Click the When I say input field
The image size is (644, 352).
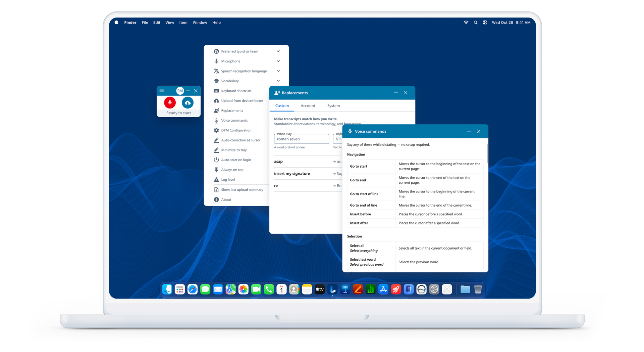[x=302, y=139]
